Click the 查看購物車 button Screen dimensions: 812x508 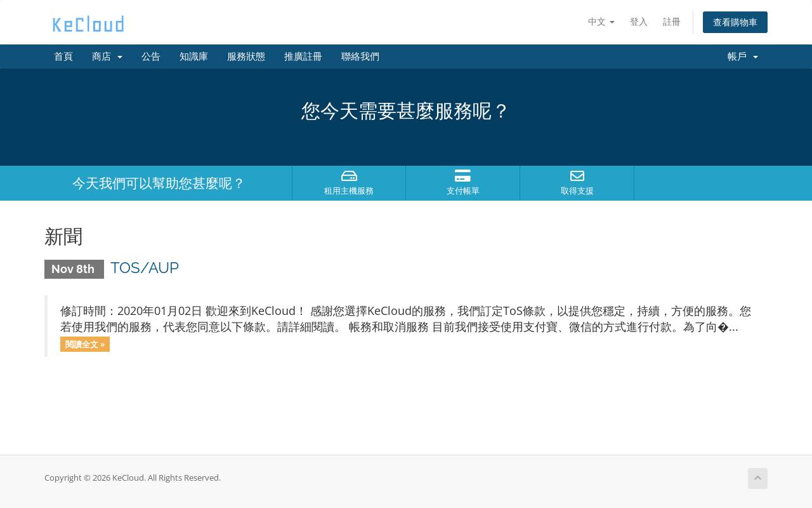735,22
